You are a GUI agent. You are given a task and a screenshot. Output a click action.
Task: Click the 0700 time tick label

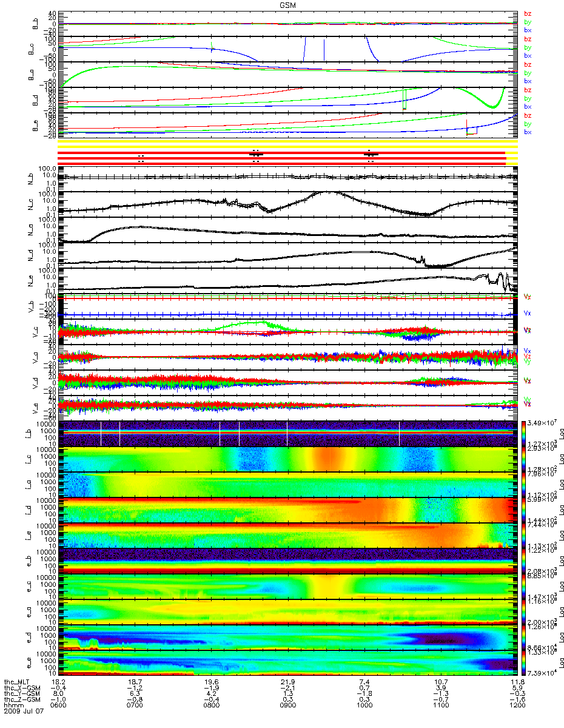(x=135, y=706)
